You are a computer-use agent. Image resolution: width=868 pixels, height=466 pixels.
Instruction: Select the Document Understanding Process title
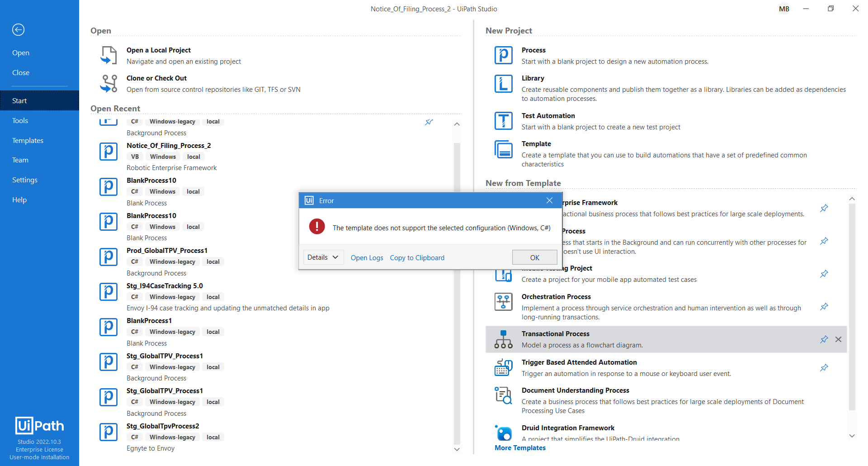click(576, 390)
